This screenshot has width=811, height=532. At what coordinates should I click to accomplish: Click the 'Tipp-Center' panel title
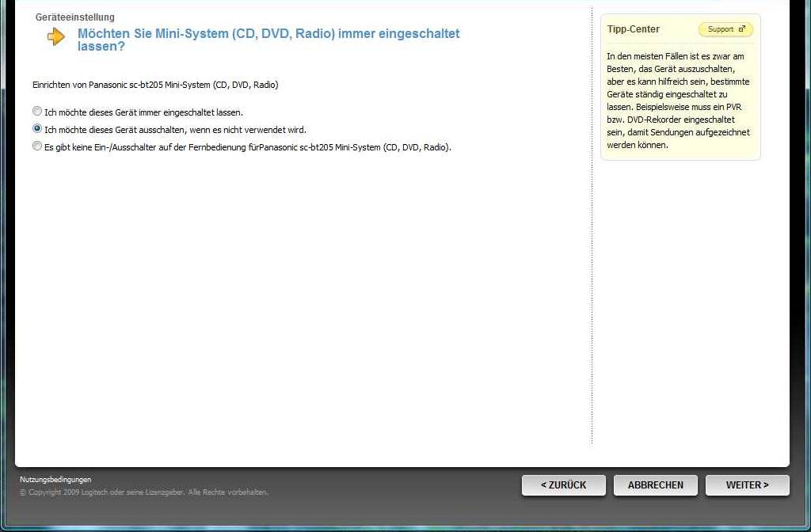point(633,29)
